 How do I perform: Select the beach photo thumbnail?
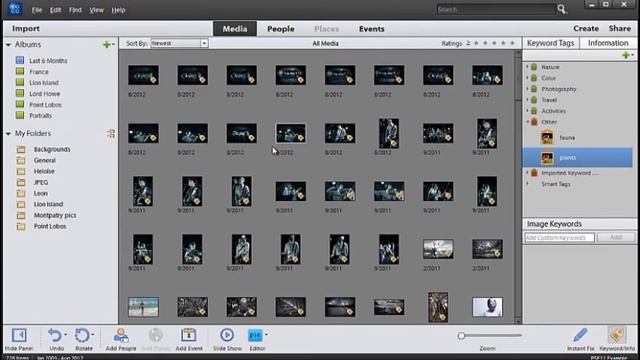(x=143, y=307)
